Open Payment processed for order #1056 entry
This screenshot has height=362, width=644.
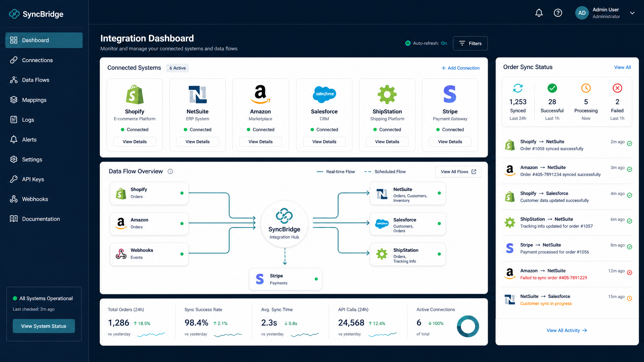567,248
